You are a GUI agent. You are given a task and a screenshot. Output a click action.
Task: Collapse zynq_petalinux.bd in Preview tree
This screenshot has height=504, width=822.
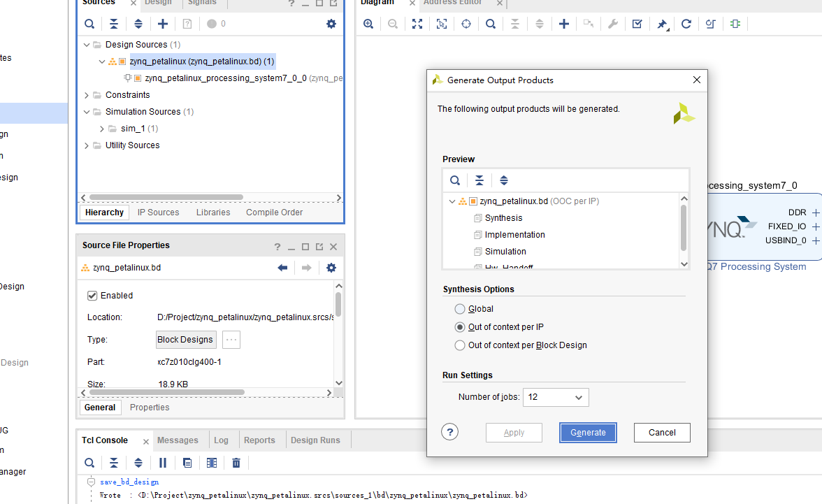pos(452,201)
